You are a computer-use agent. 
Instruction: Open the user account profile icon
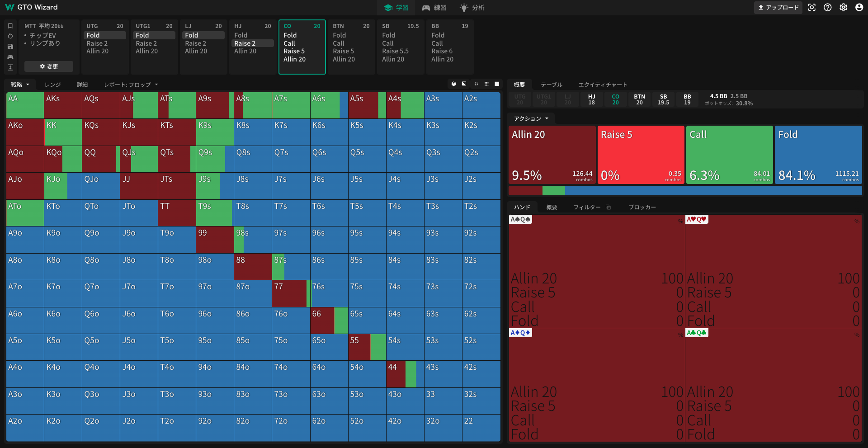click(x=859, y=7)
